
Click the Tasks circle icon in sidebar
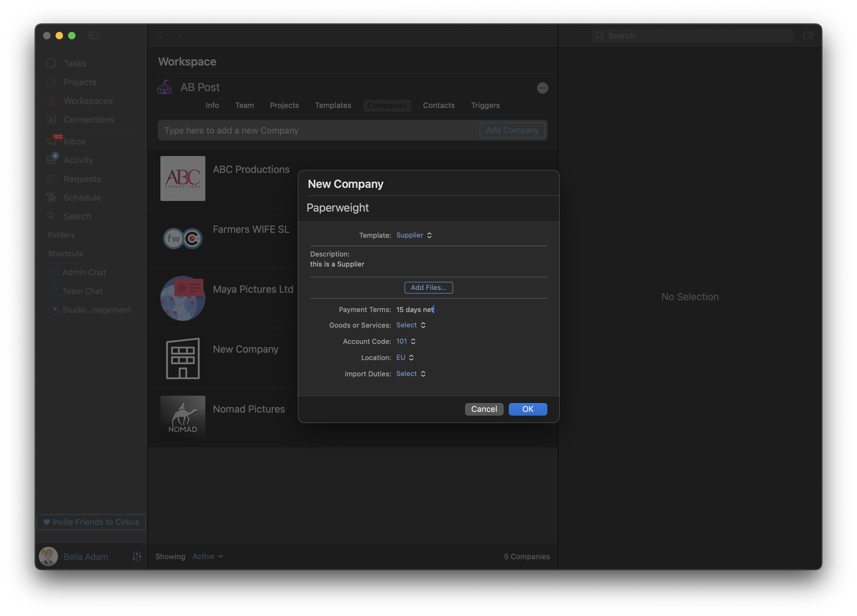[51, 63]
